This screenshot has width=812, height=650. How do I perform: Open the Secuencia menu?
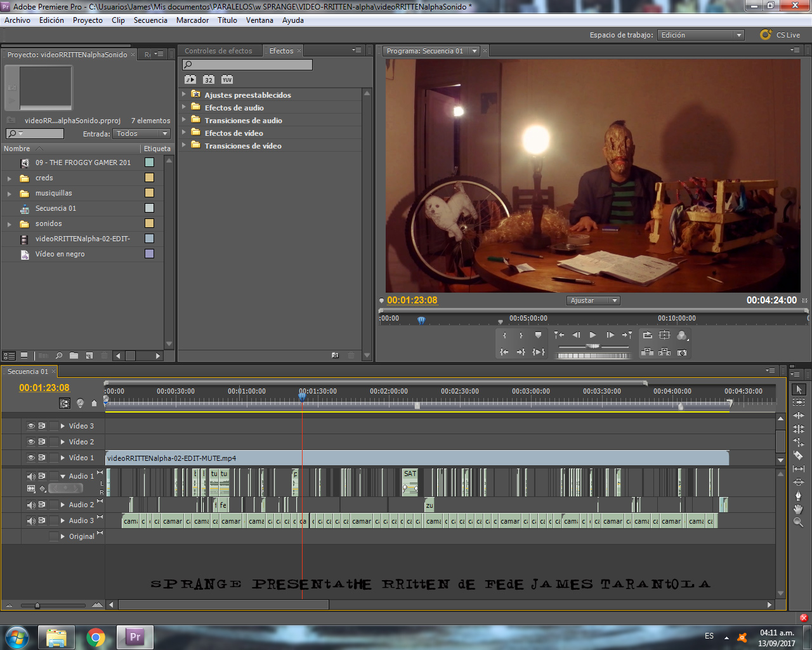click(150, 20)
